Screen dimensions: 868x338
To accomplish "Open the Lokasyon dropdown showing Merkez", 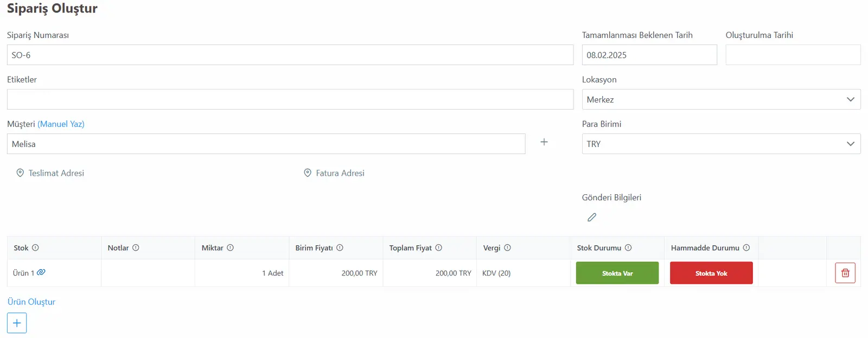I will 721,99.
